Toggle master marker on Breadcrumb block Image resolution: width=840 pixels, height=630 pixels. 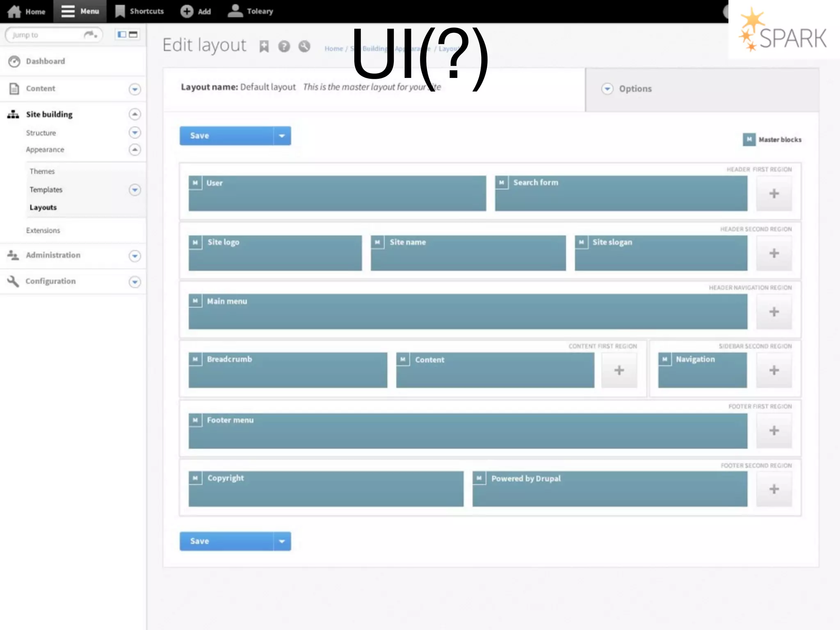pos(195,359)
